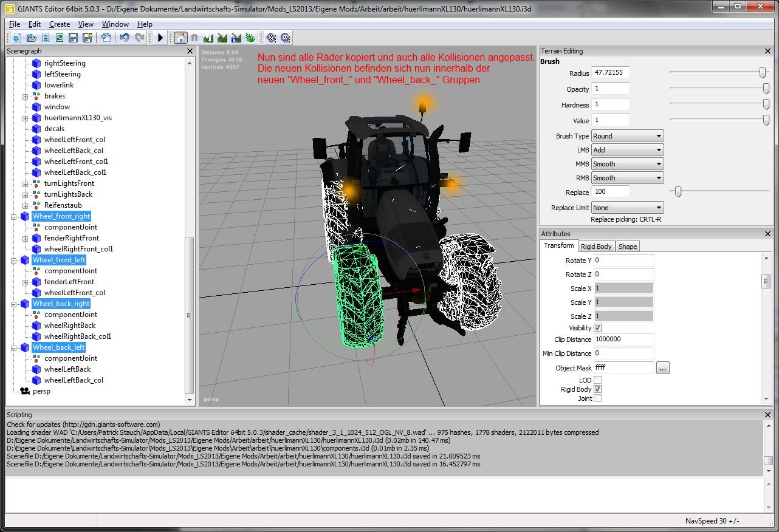Select the foliage paint plant icon
Viewport: 779px width, 532px height.
click(250, 38)
